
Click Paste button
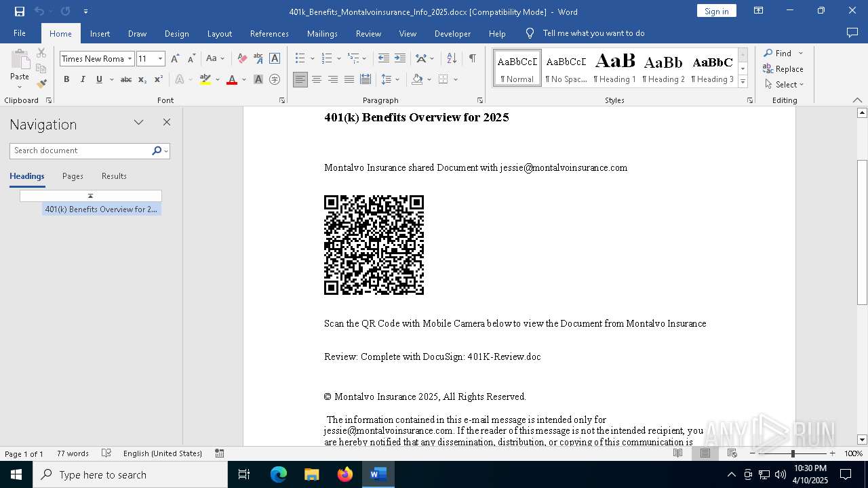[x=20, y=68]
